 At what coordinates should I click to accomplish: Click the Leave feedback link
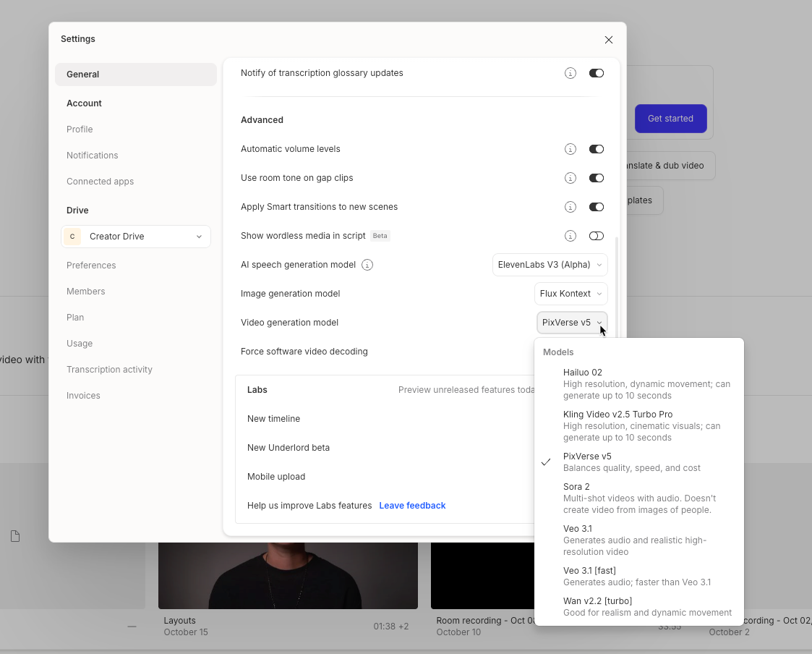tap(412, 506)
